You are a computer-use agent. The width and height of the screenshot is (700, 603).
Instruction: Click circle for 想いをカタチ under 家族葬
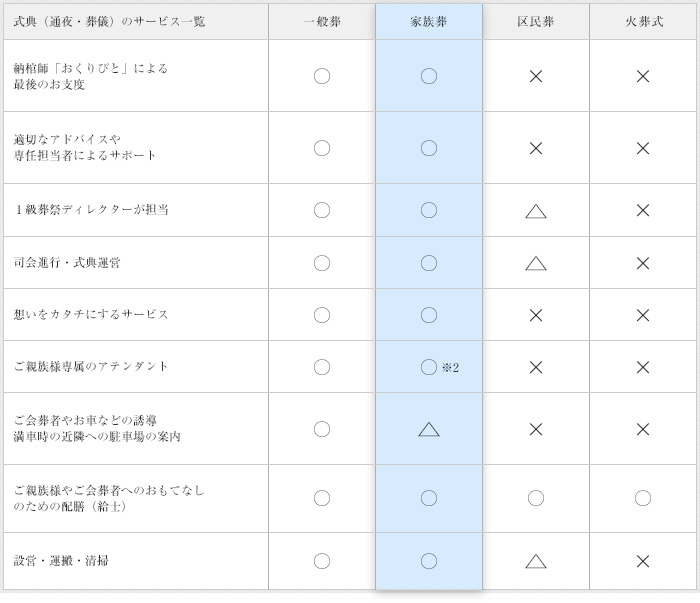pos(429,315)
